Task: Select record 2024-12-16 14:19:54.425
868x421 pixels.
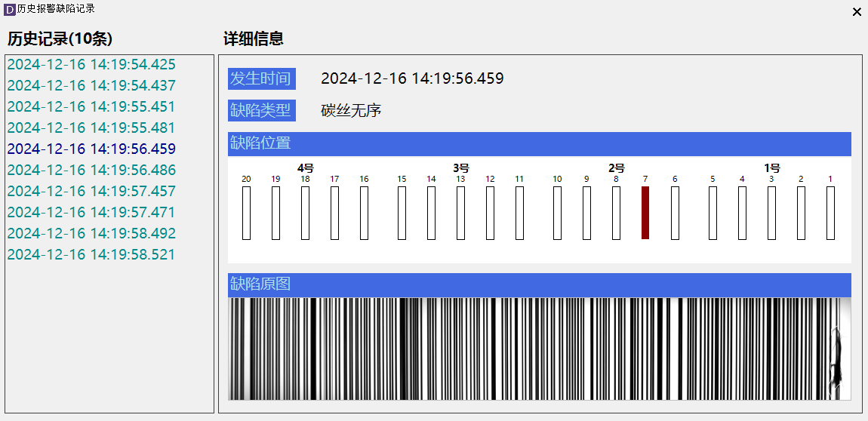Action: 91,65
